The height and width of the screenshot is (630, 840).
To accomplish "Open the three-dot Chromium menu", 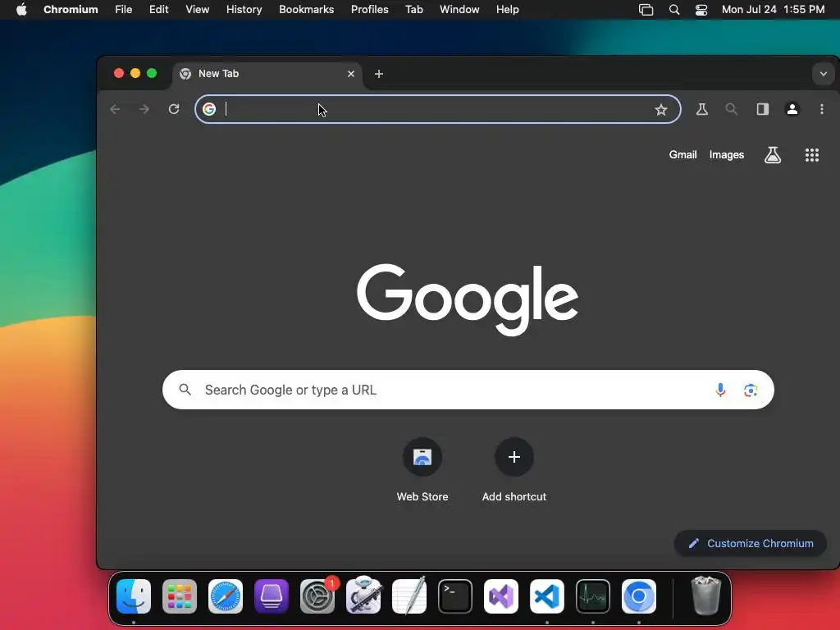I will coord(822,109).
